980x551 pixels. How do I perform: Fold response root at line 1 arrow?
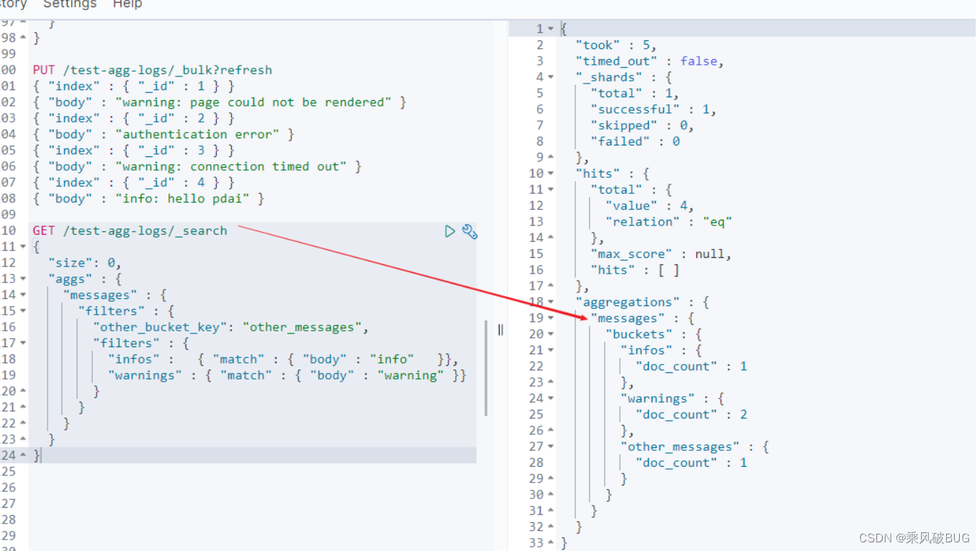coord(551,29)
